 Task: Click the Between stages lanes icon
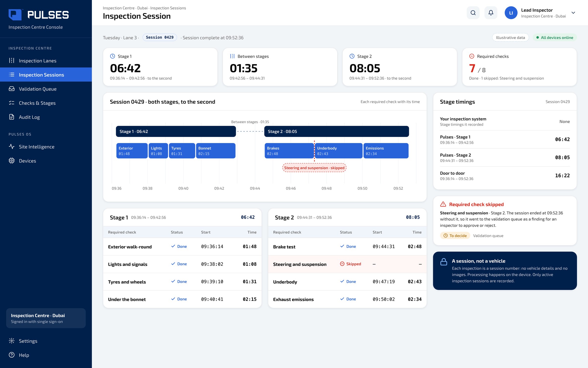232,56
